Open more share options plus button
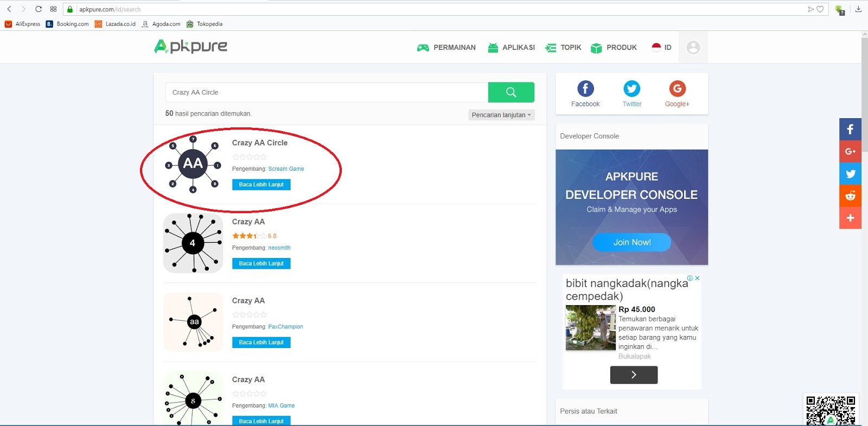This screenshot has width=868, height=426. pyautogui.click(x=850, y=218)
